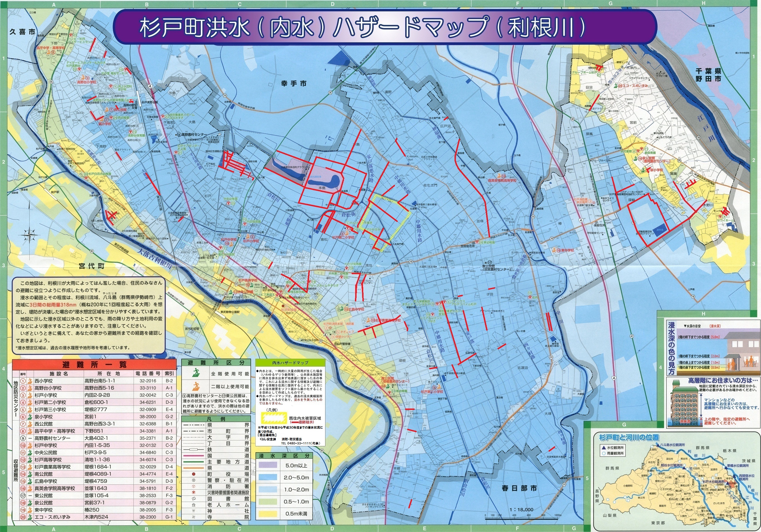Viewport: 761px width, 532px height.
Task: Click the pink 国道 line sample in the legend
Action: [x=194, y=456]
